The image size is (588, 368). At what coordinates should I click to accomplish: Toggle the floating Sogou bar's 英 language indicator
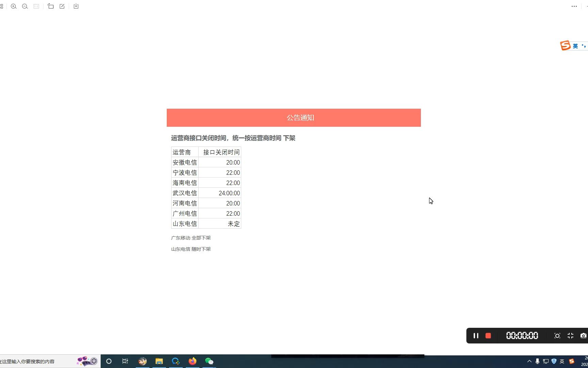tap(575, 46)
